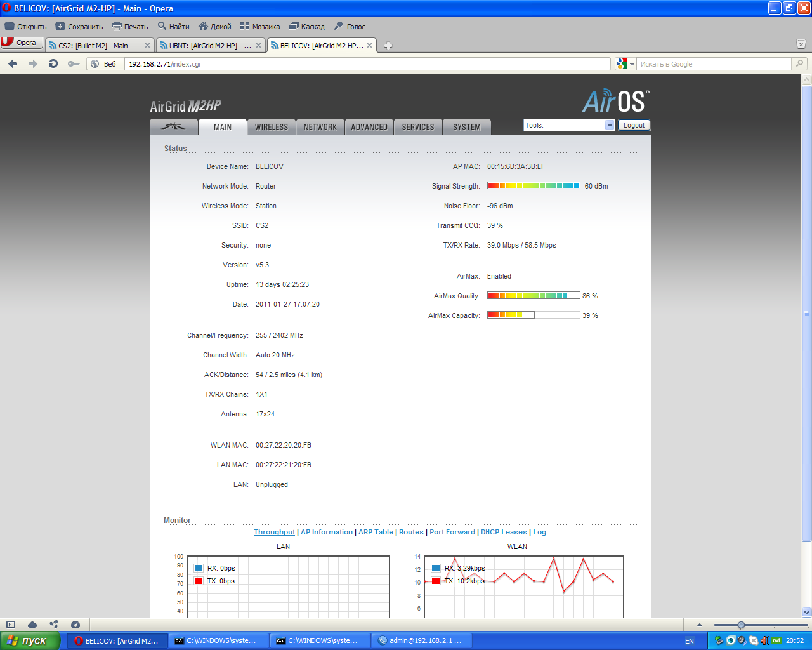This screenshot has width=812, height=650.
Task: Switch to admin@192.168.2.1 taskbar window
Action: click(x=422, y=640)
